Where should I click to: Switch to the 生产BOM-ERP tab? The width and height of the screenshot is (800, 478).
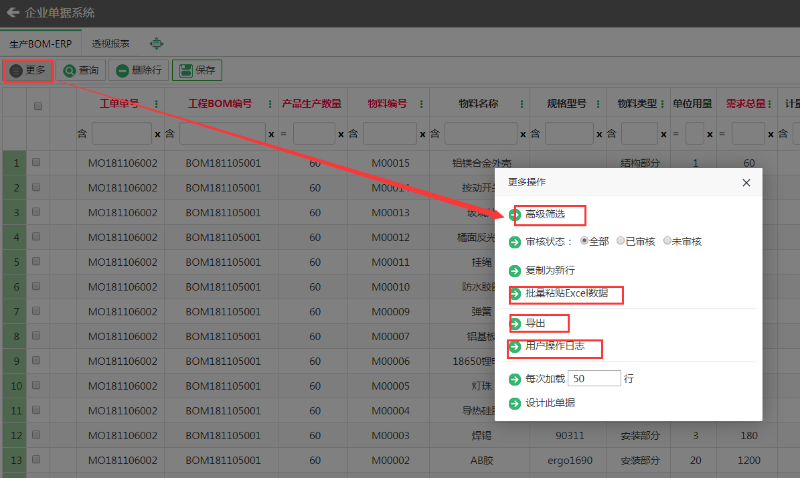pyautogui.click(x=41, y=44)
